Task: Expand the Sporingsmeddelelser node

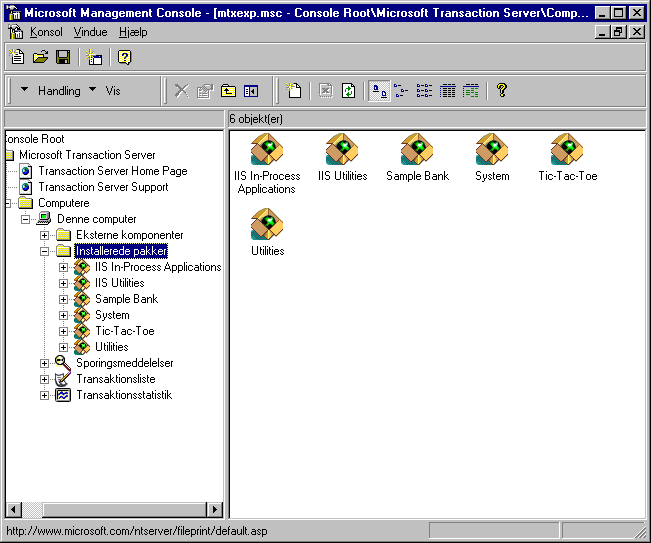Action: (x=44, y=363)
